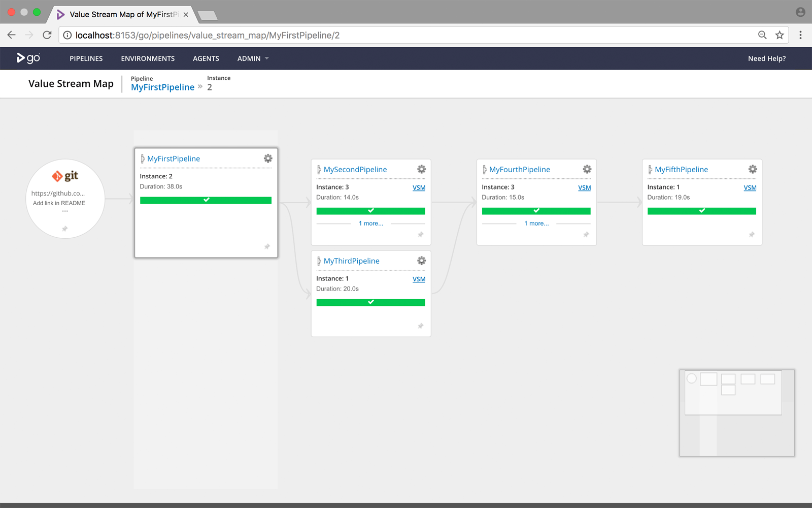
Task: Go to ENVIRONMENTS menu
Action: pyautogui.click(x=148, y=58)
